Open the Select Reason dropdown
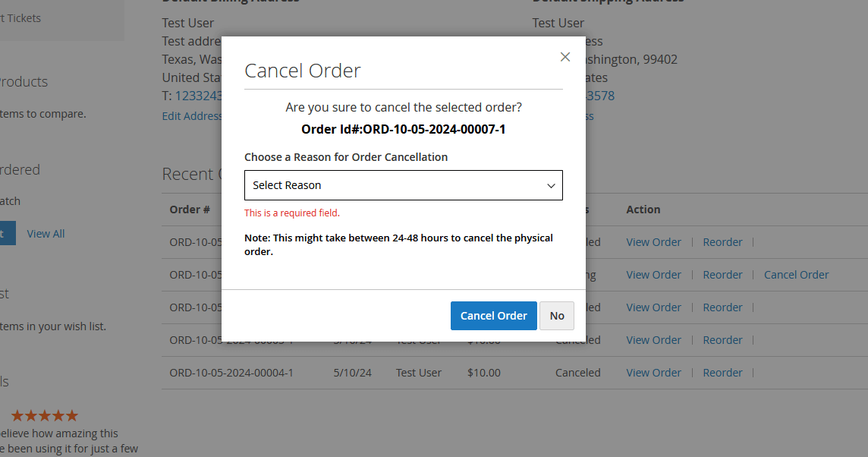This screenshot has height=457, width=868. [403, 185]
